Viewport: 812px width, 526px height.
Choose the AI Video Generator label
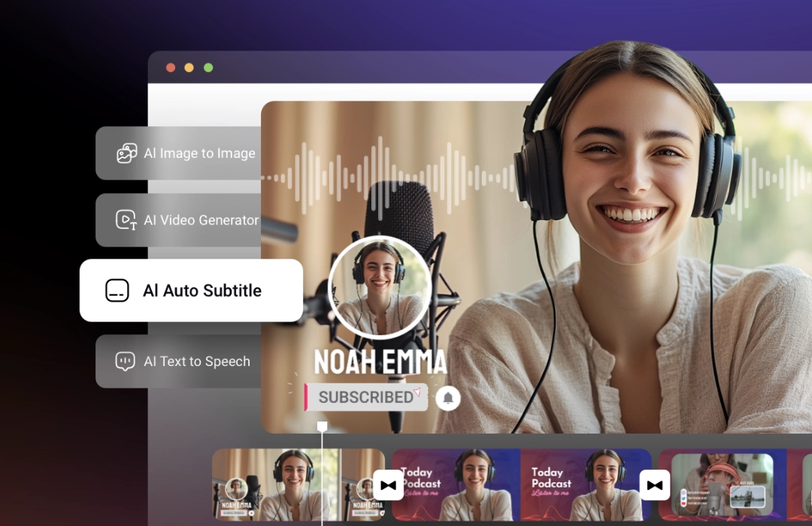click(201, 220)
